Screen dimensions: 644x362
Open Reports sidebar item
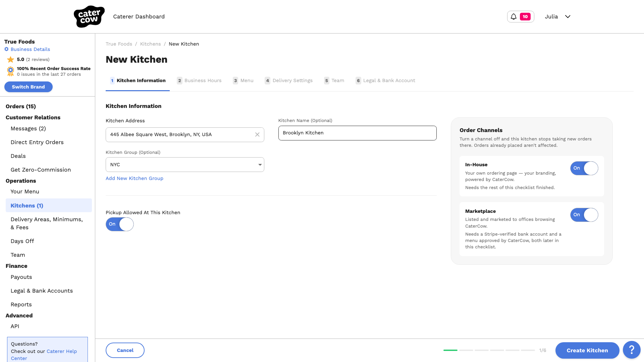pos(21,305)
